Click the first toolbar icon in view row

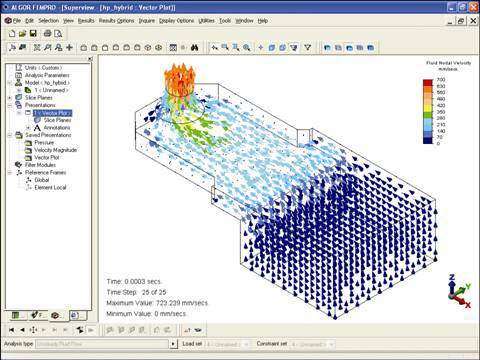pyautogui.click(x=12, y=48)
